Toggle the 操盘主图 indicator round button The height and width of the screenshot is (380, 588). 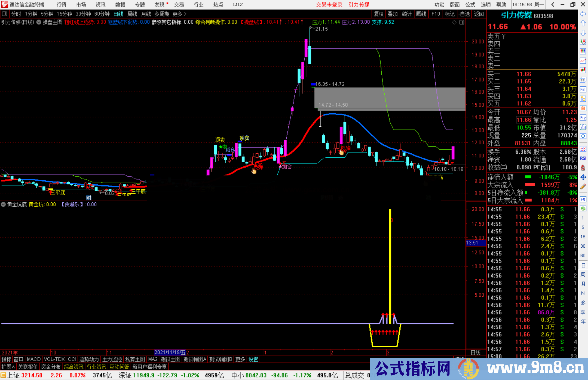pos(39,22)
